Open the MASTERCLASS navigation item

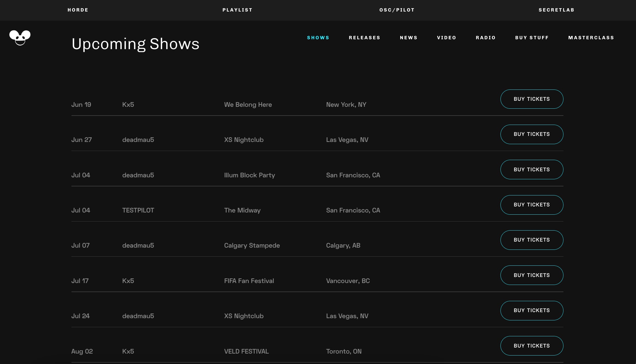[591, 38]
